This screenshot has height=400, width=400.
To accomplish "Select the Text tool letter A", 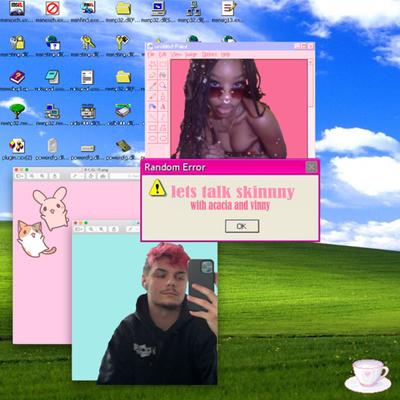I will [163, 107].
